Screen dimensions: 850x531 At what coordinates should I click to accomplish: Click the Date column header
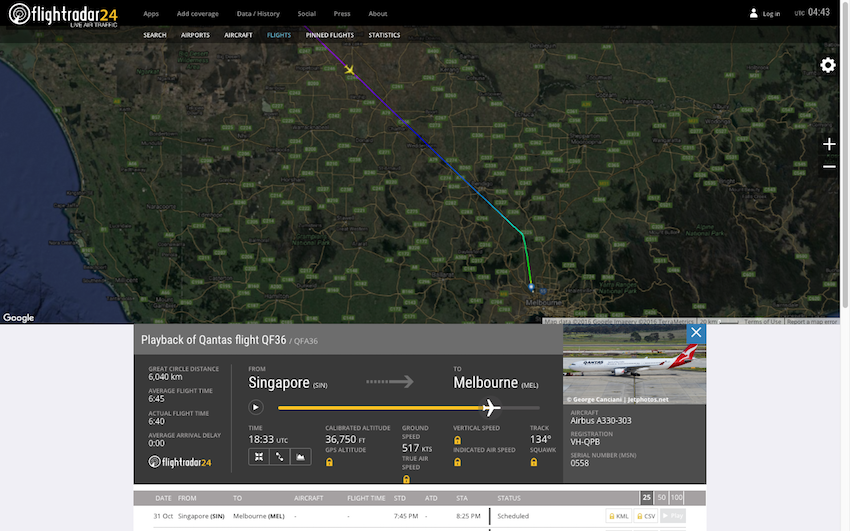163,498
